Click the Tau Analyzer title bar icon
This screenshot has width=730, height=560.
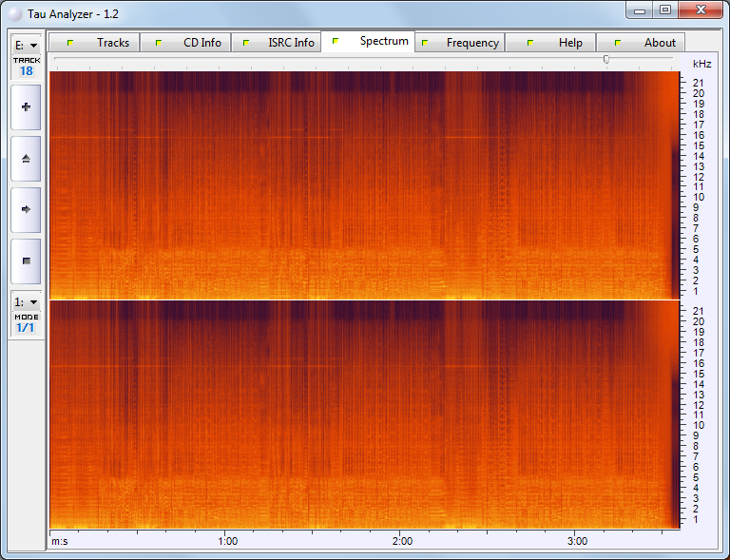(15, 10)
